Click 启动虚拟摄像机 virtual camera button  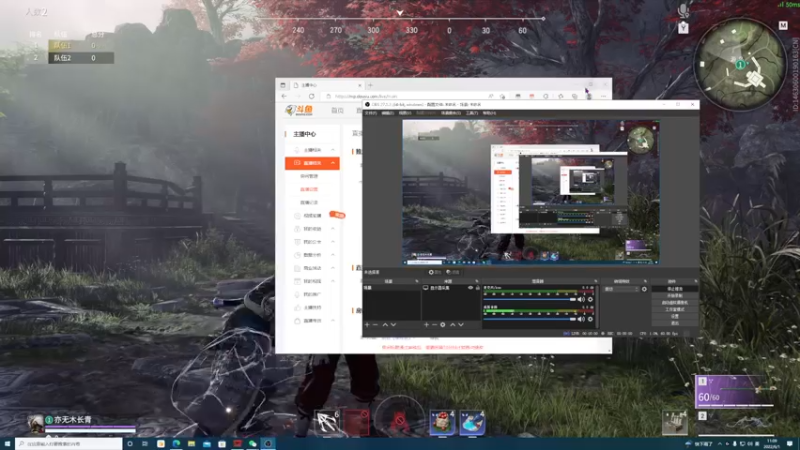674,303
